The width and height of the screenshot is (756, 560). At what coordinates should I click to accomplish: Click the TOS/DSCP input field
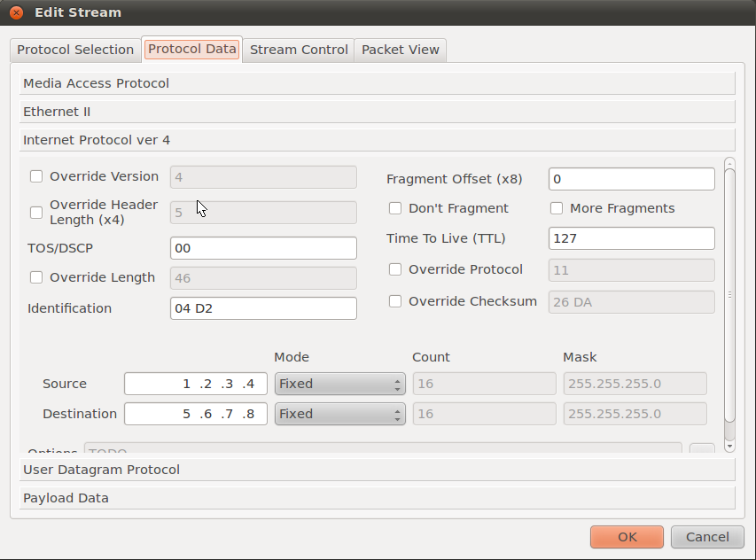[x=263, y=248]
